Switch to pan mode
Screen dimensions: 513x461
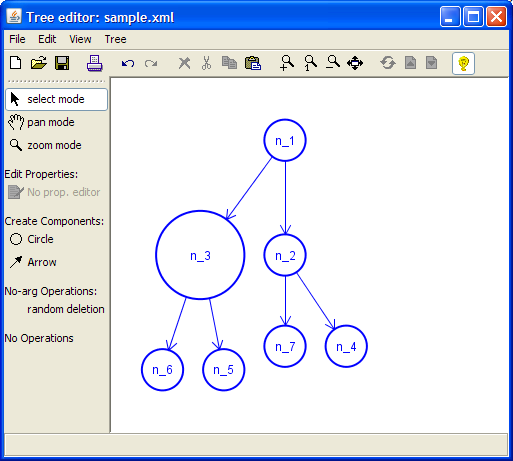click(x=41, y=122)
